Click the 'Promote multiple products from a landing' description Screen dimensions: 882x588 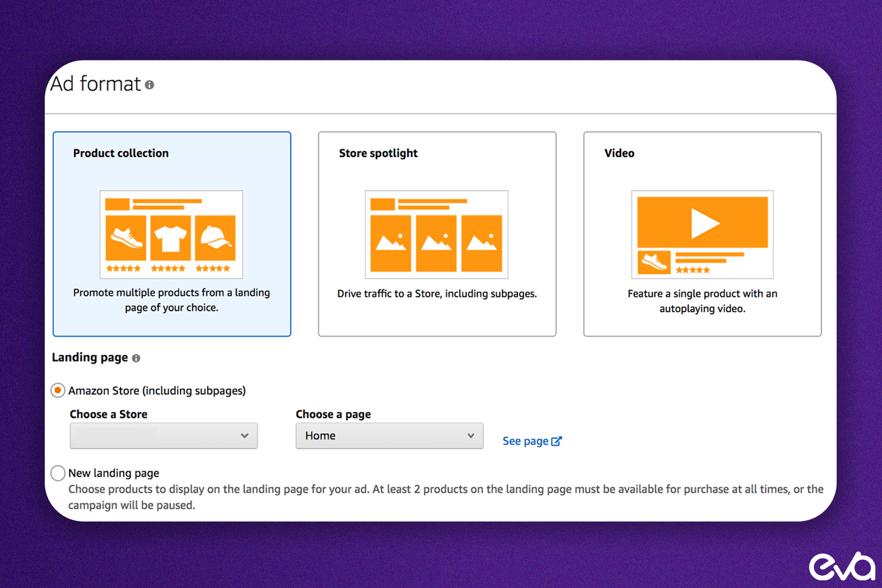(x=172, y=293)
